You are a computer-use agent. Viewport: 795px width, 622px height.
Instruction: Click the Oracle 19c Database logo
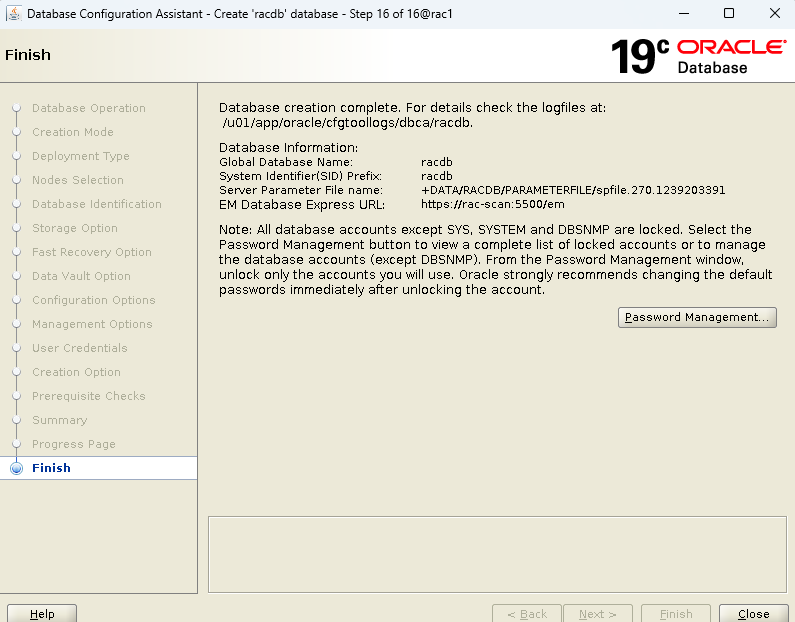tap(699, 57)
